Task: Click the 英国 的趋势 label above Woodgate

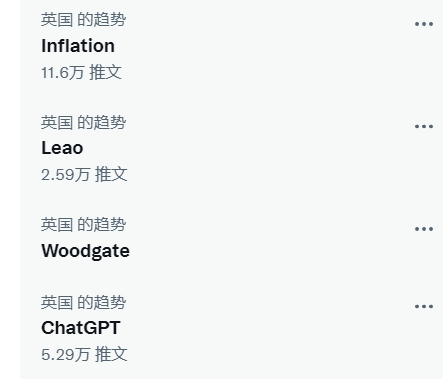Action: click(83, 224)
